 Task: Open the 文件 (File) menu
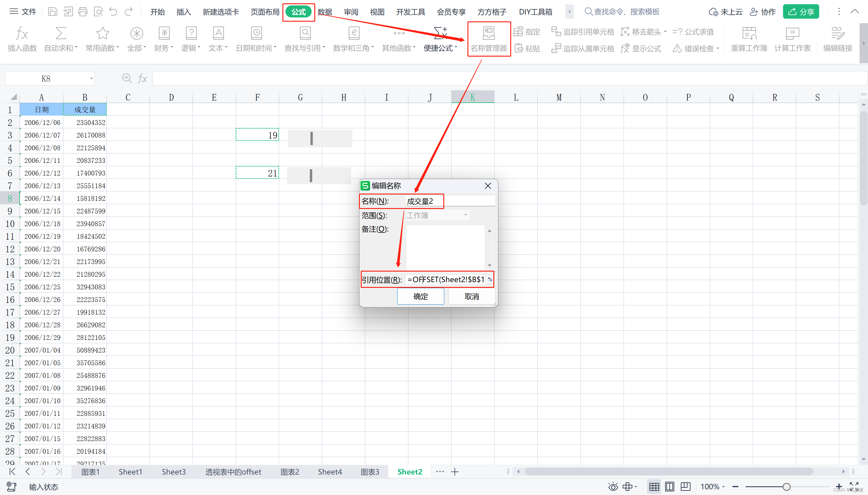[23, 12]
